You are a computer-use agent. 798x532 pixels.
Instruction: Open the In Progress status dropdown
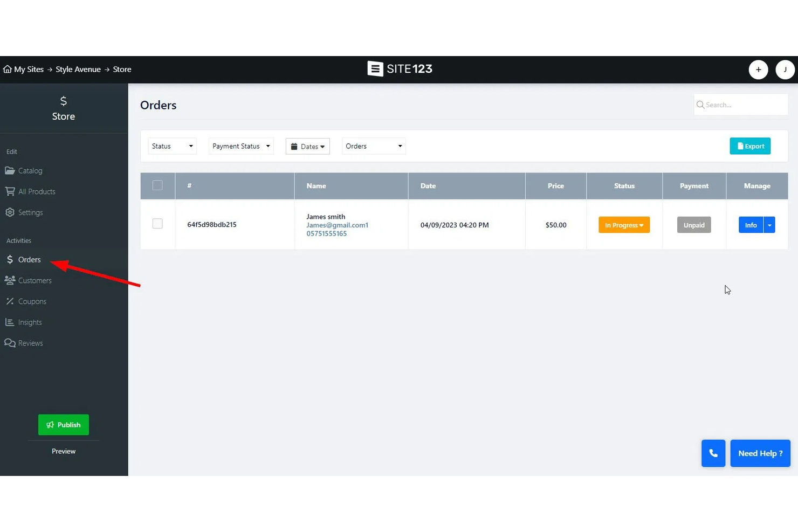click(x=624, y=225)
